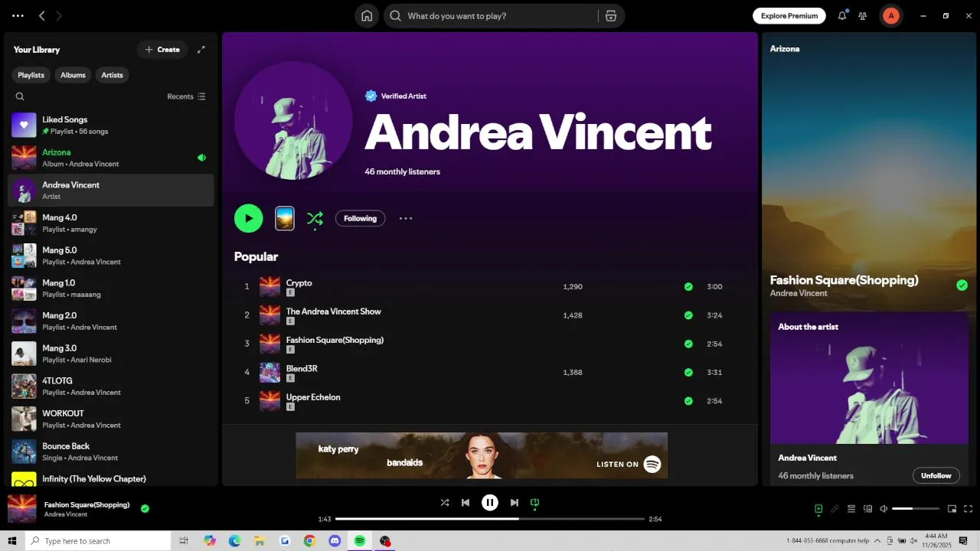Expand Your Library with the arrows icon
Image resolution: width=980 pixels, height=551 pixels.
[x=201, y=50]
